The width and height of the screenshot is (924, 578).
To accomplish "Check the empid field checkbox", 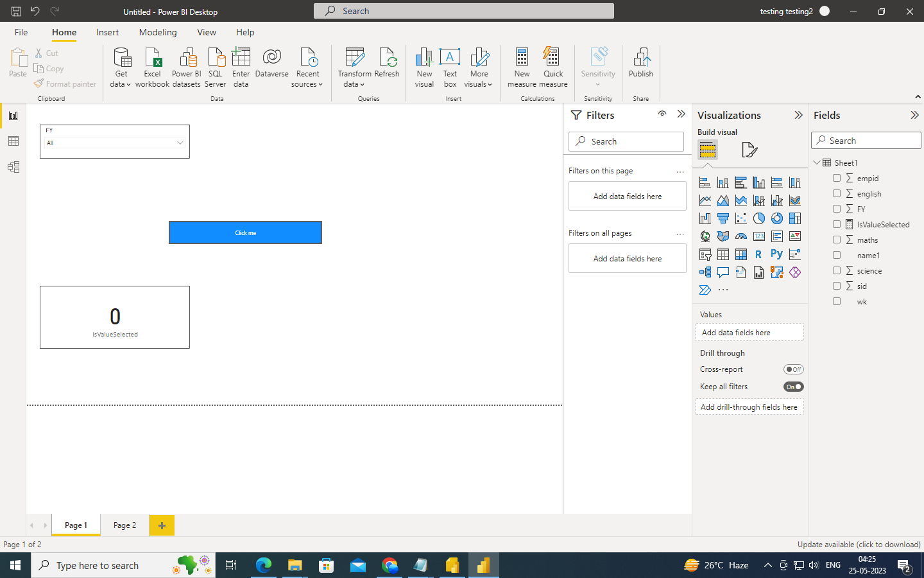I will pos(837,178).
